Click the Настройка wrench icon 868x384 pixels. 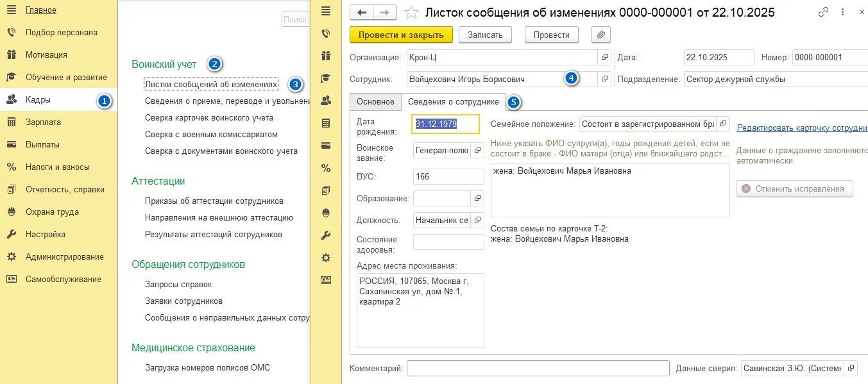11,235
